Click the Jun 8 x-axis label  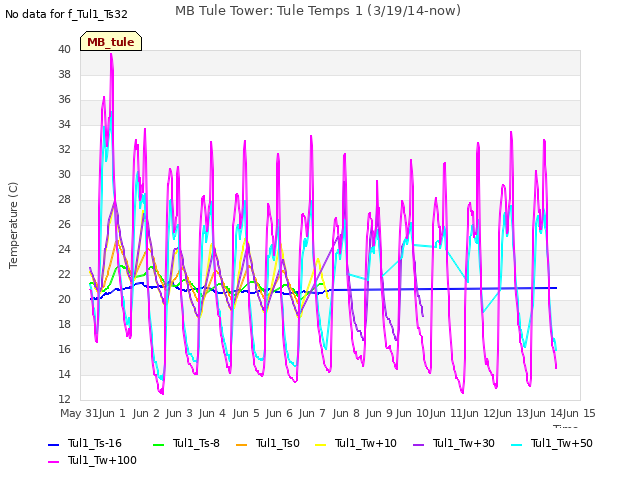click(x=346, y=413)
